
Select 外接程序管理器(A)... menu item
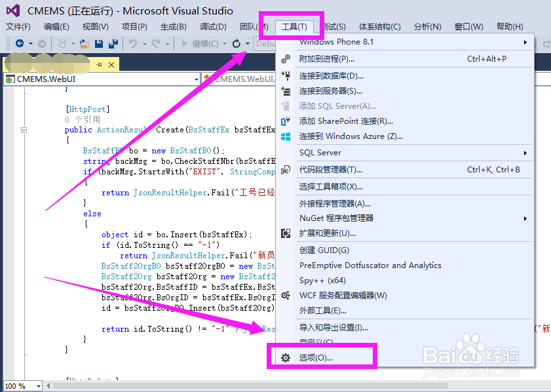(406, 204)
